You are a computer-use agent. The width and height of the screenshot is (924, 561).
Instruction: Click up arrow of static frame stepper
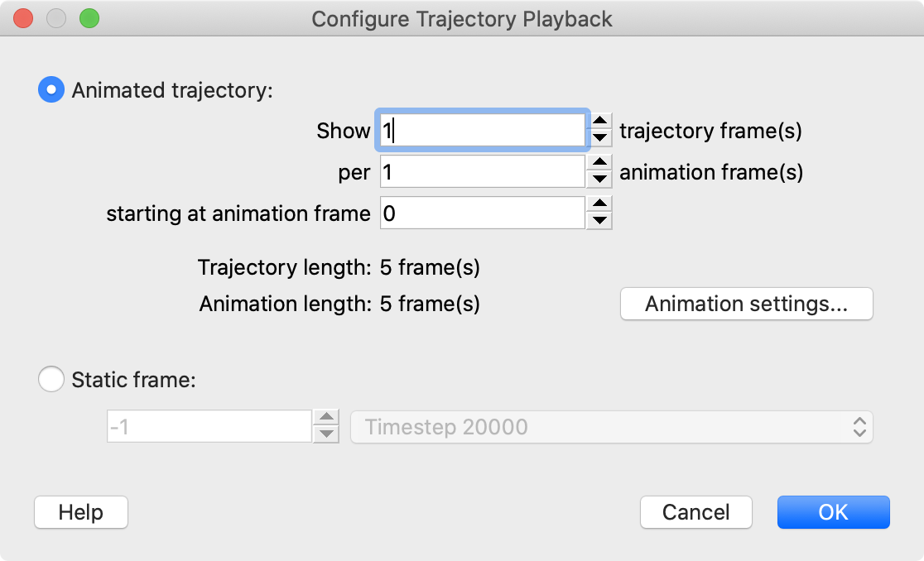(328, 419)
